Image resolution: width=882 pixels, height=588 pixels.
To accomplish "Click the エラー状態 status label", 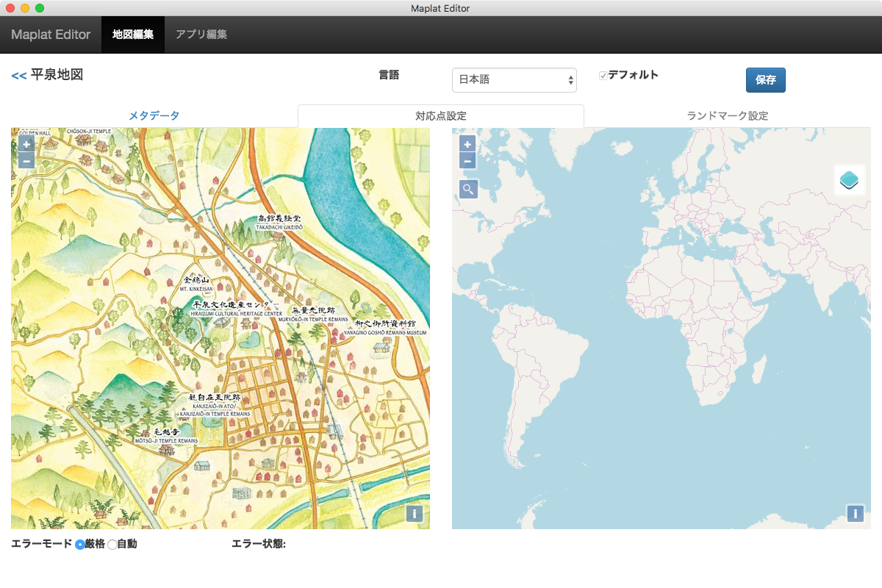I will tap(259, 545).
